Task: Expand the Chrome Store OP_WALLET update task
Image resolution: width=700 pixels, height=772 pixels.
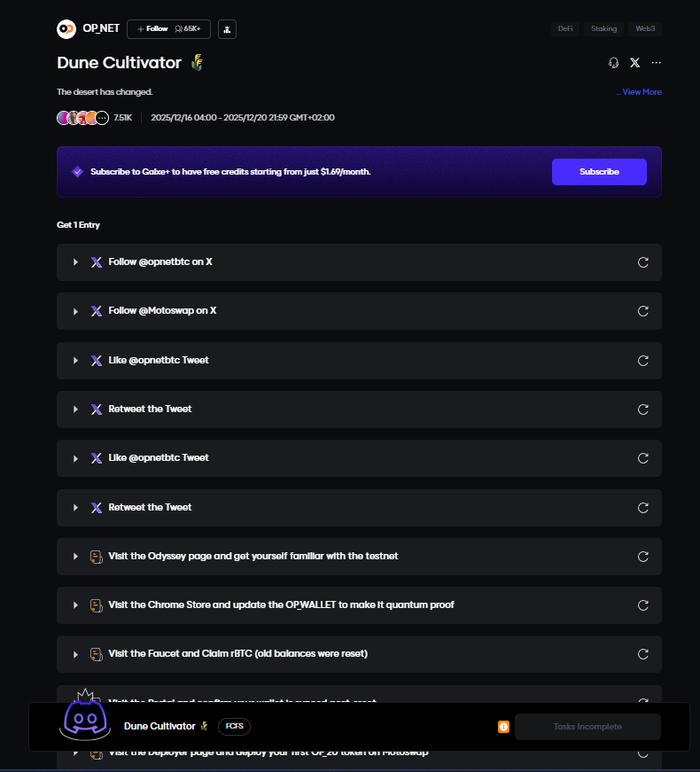Action: (x=76, y=605)
